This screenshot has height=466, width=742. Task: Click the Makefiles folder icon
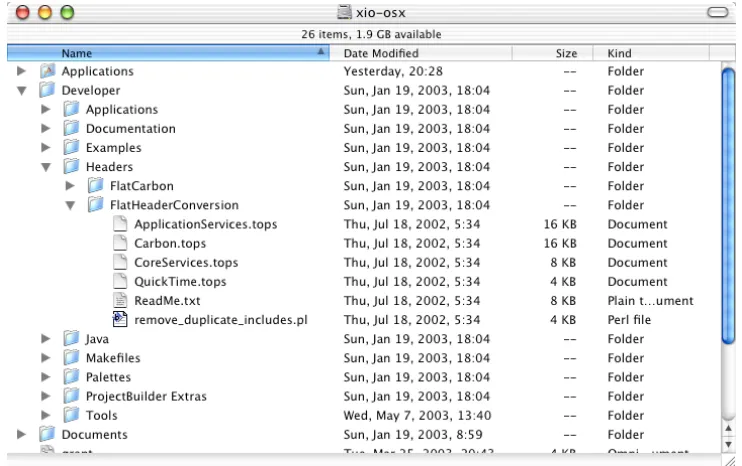tap(71, 358)
